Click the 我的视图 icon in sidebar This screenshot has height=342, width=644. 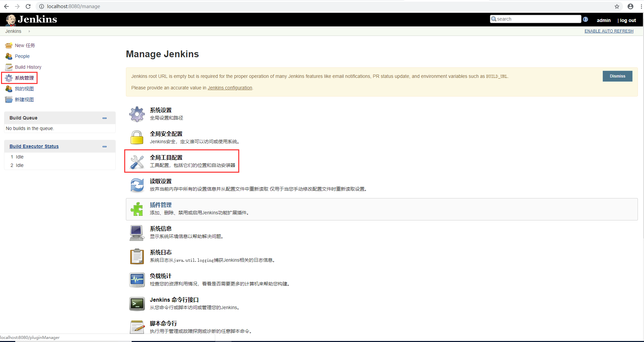coord(9,89)
